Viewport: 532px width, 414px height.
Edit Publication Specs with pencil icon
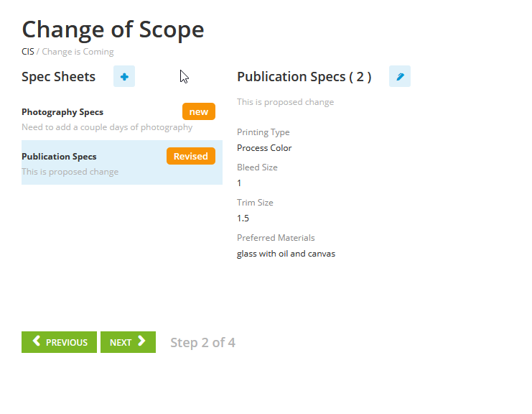[x=400, y=76]
